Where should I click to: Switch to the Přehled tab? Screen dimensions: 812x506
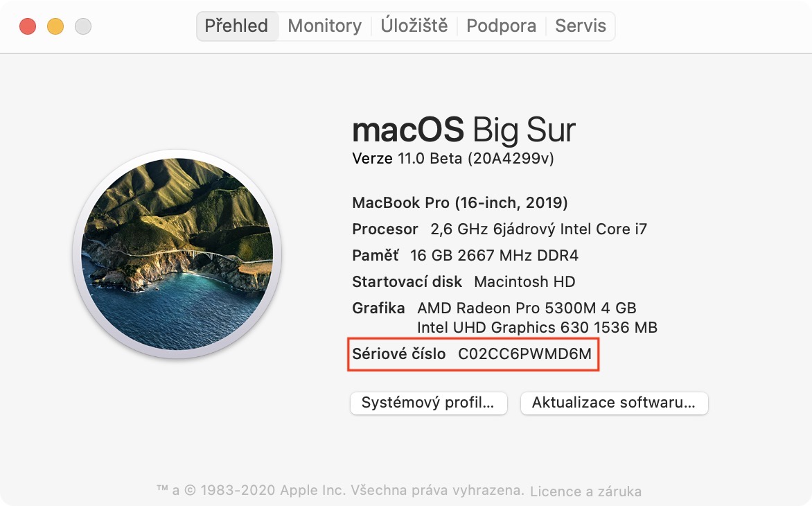coord(236,26)
